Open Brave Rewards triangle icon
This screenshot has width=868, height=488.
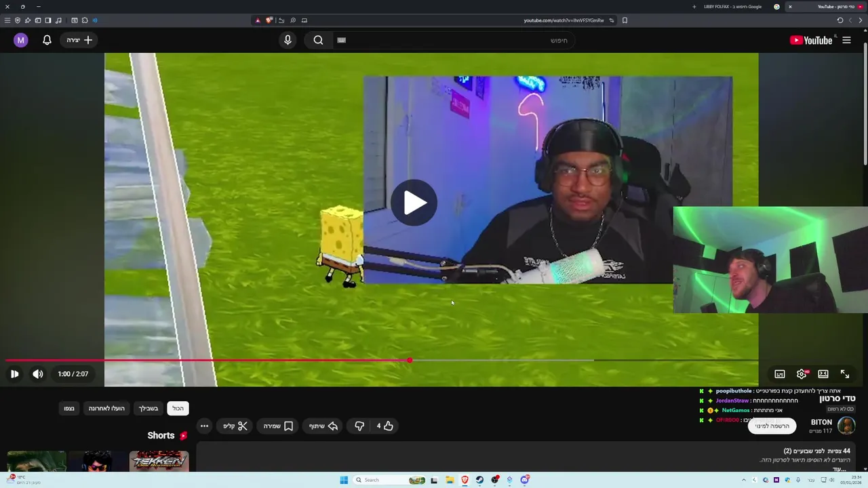pyautogui.click(x=258, y=20)
